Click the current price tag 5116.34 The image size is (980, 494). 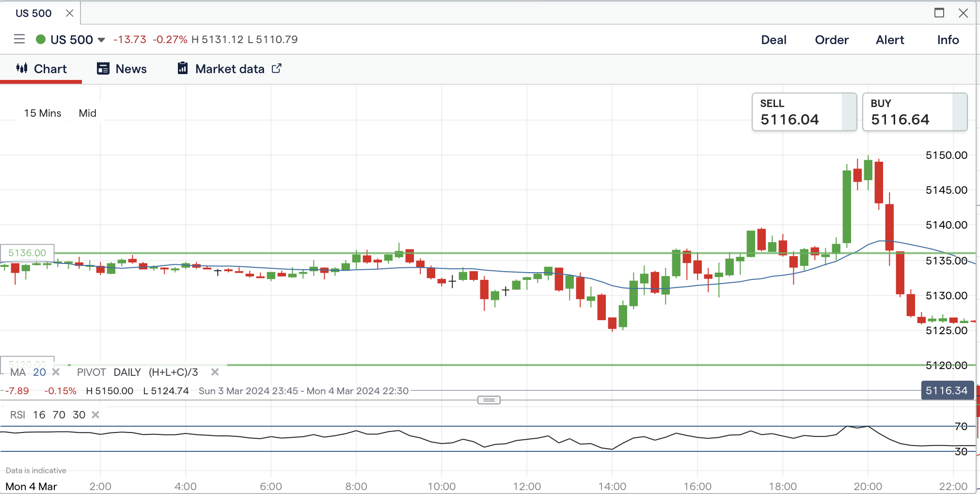coord(947,390)
